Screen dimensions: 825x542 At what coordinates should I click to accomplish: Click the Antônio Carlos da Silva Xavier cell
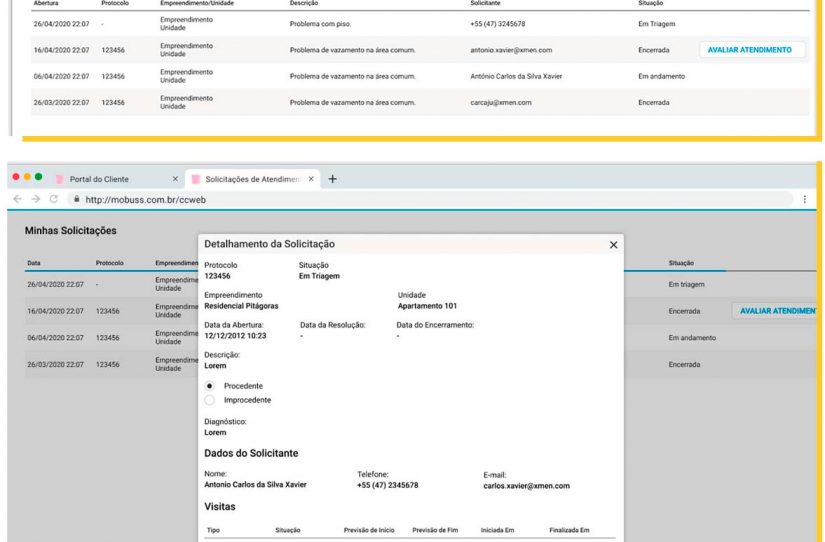click(516, 76)
